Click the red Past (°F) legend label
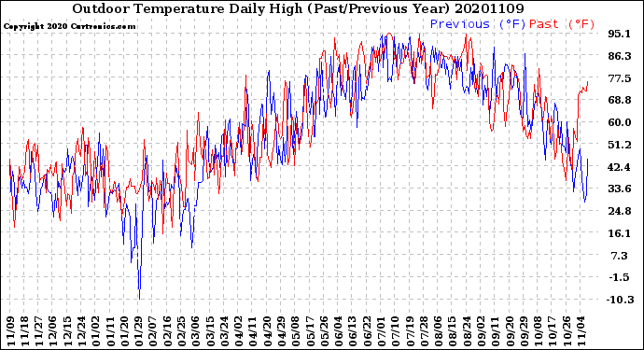The image size is (644, 350). pyautogui.click(x=562, y=24)
